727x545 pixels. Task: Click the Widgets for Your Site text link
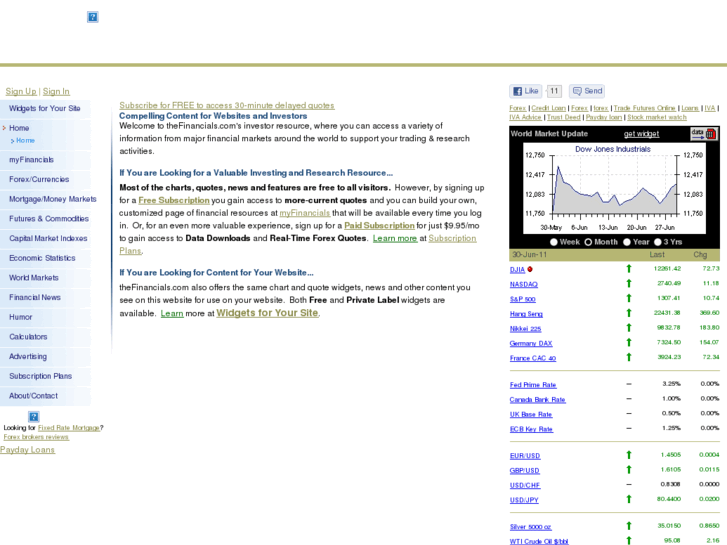[267, 313]
